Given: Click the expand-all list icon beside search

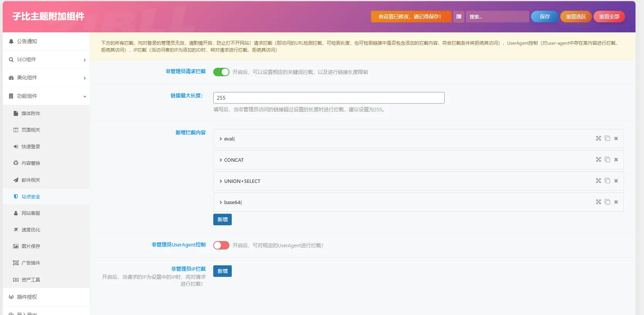Looking at the screenshot, I should (x=459, y=17).
